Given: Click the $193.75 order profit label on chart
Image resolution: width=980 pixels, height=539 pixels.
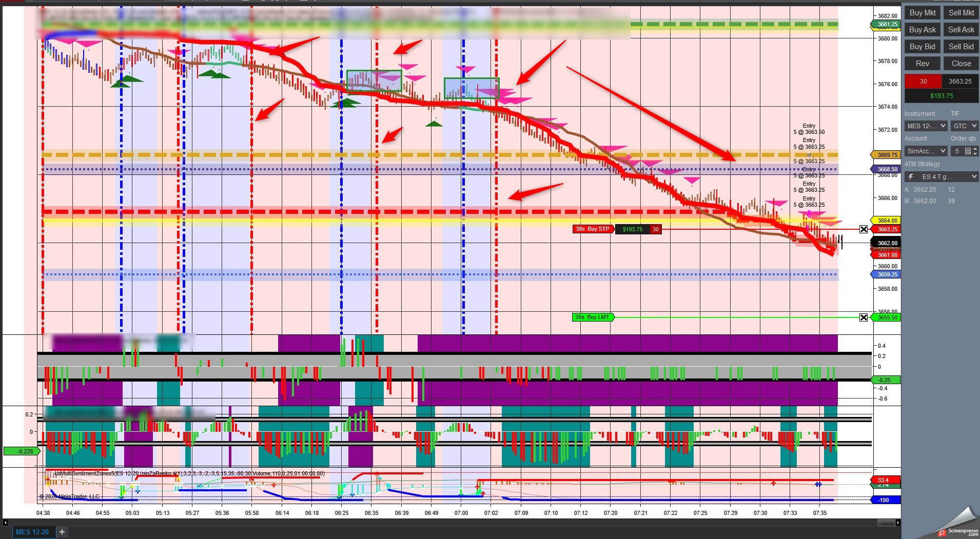Looking at the screenshot, I should point(632,229).
